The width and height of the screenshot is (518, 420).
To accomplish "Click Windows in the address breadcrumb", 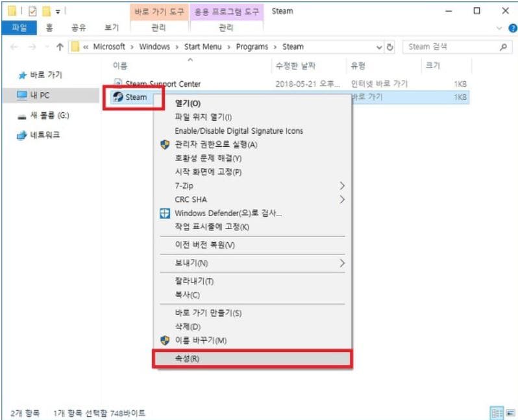I will pos(154,47).
